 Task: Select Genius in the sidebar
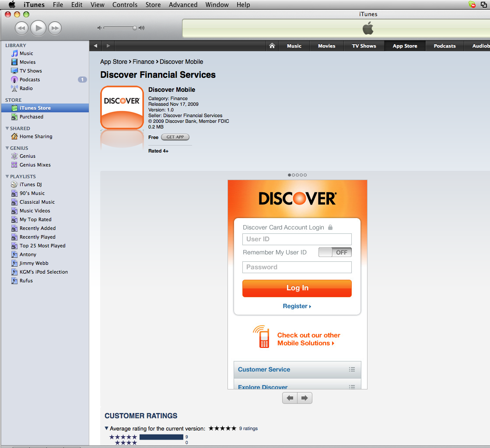pos(28,156)
